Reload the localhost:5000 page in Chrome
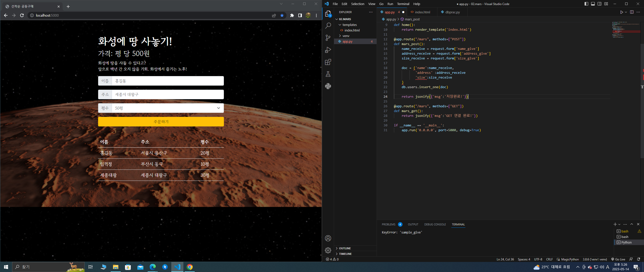 coord(22,15)
